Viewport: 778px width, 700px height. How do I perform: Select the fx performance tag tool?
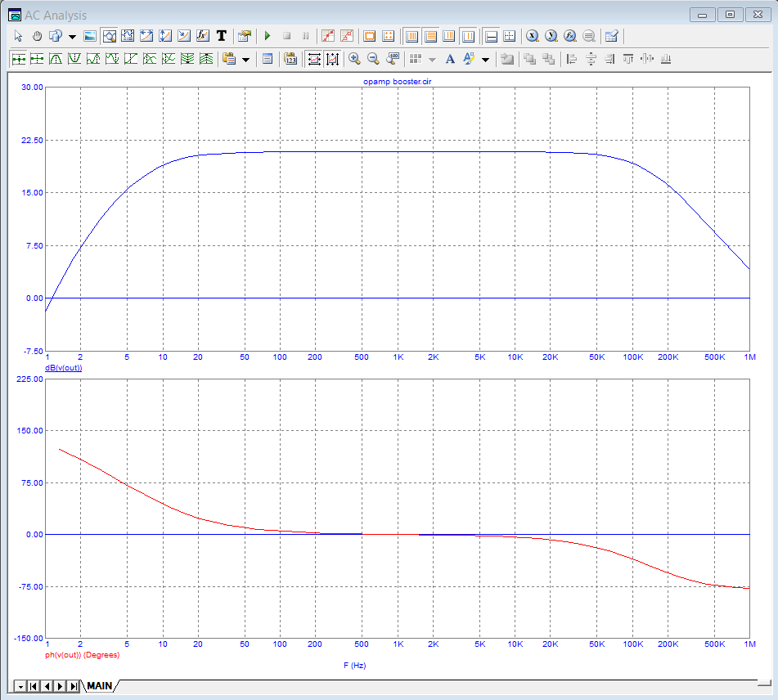pyautogui.click(x=202, y=36)
